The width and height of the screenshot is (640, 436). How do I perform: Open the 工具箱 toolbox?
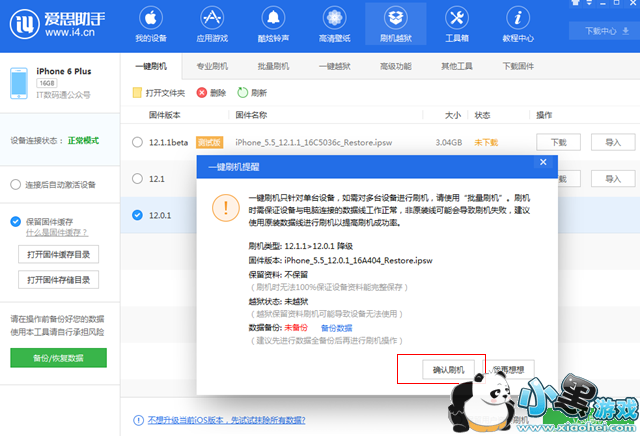pos(457,24)
